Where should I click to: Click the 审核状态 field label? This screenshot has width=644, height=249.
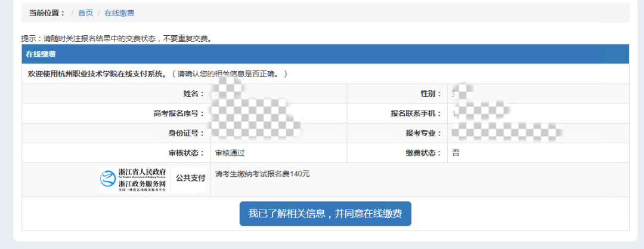pos(186,153)
